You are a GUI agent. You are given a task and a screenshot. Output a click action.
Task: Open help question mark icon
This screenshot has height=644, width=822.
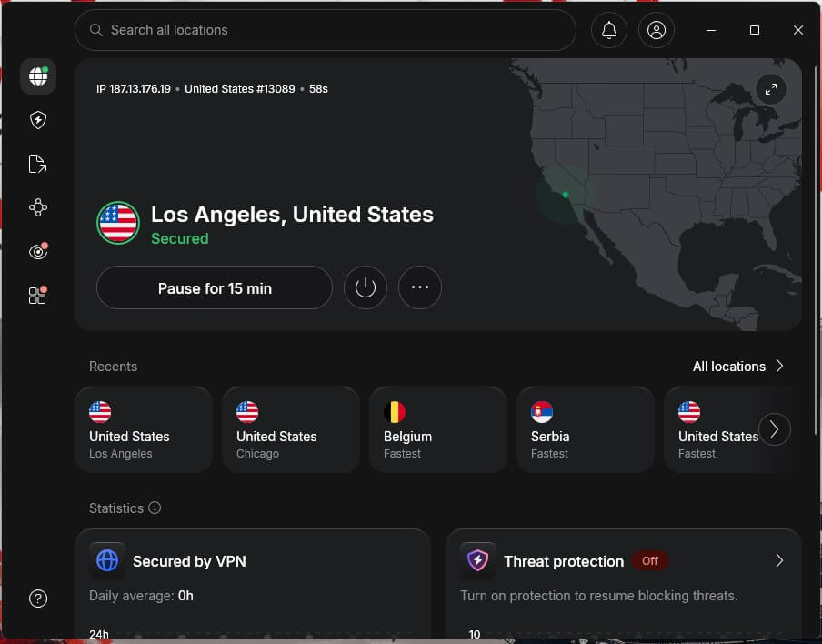(x=38, y=599)
